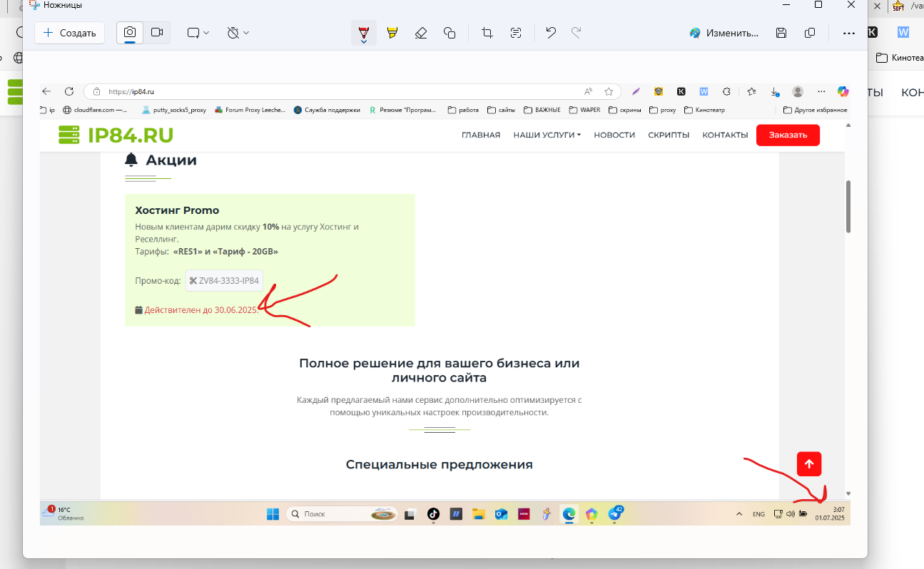
Task: Open screenshot in Paint via Изменить
Action: tap(724, 33)
